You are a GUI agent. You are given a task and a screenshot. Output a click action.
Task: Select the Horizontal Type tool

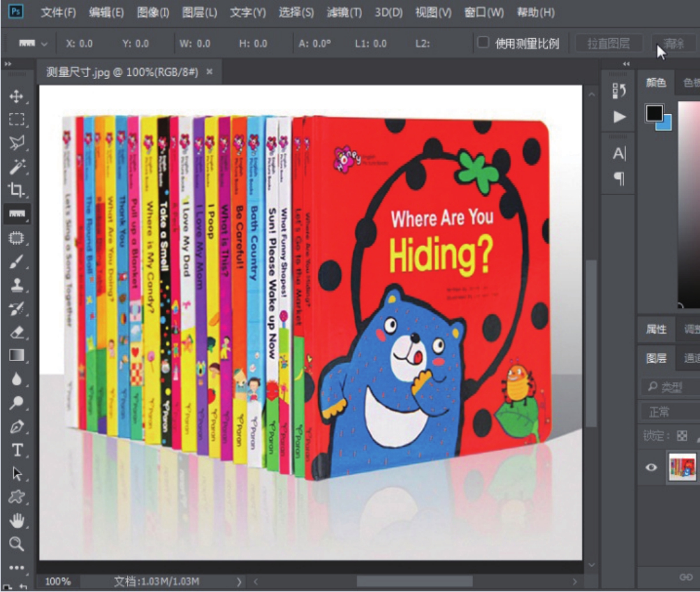point(17,450)
